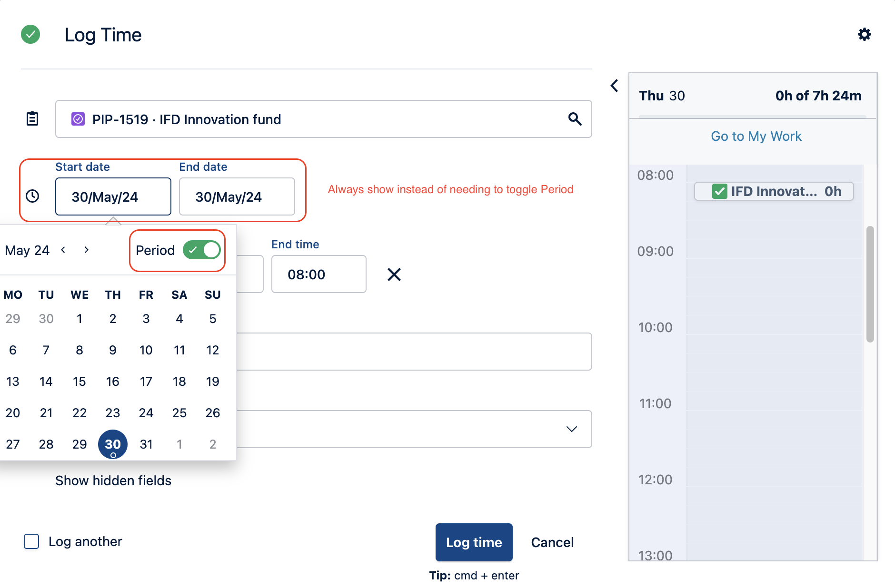Check the Log another checkbox
This screenshot has height=588, width=895.
coord(31,541)
